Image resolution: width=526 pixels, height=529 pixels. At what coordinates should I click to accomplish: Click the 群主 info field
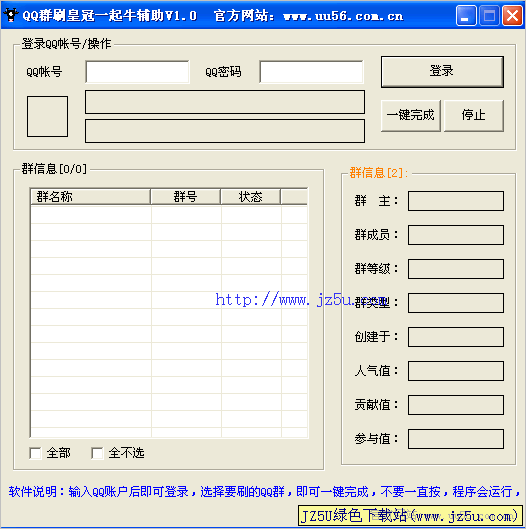click(x=456, y=201)
